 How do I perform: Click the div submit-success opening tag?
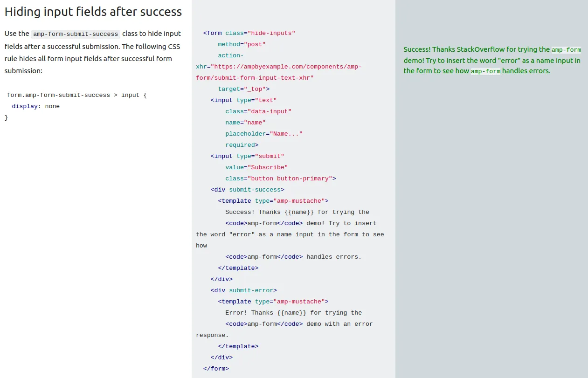click(x=247, y=190)
